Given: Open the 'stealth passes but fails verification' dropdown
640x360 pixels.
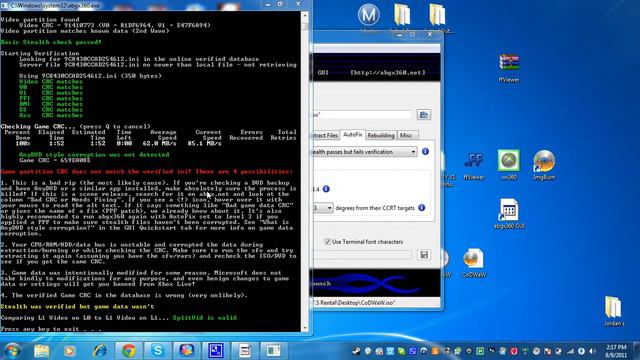Looking at the screenshot, I should point(365,152).
